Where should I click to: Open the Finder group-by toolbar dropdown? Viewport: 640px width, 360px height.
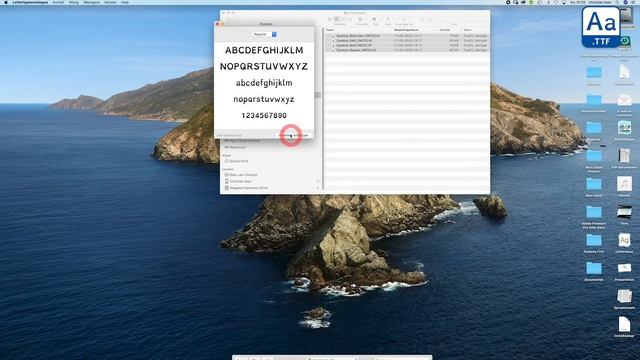point(362,19)
